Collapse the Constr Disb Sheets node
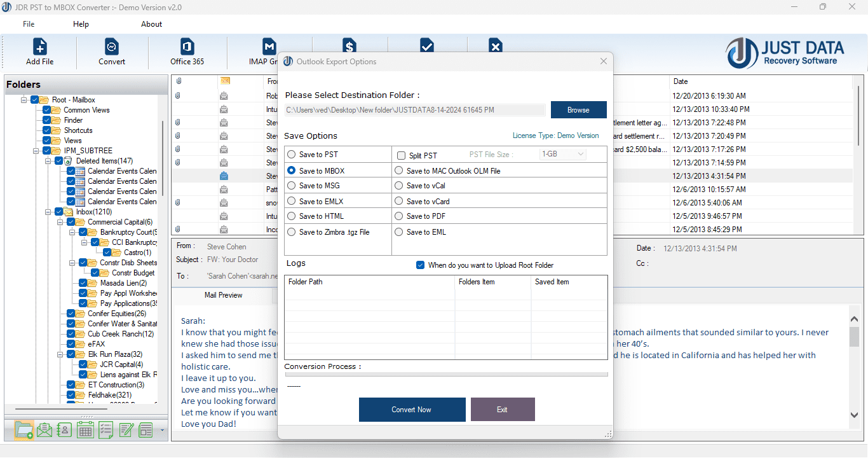 (72, 263)
